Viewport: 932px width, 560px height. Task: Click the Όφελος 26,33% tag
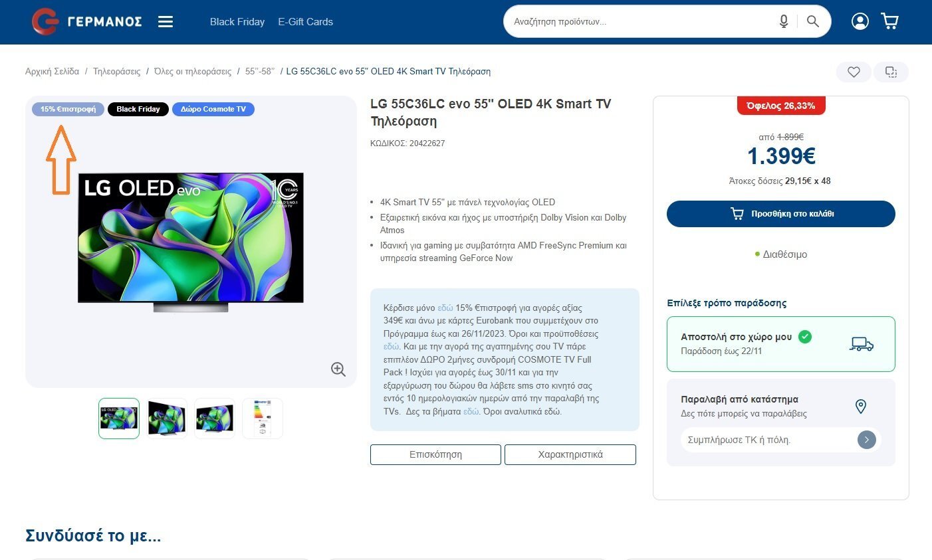click(x=781, y=106)
